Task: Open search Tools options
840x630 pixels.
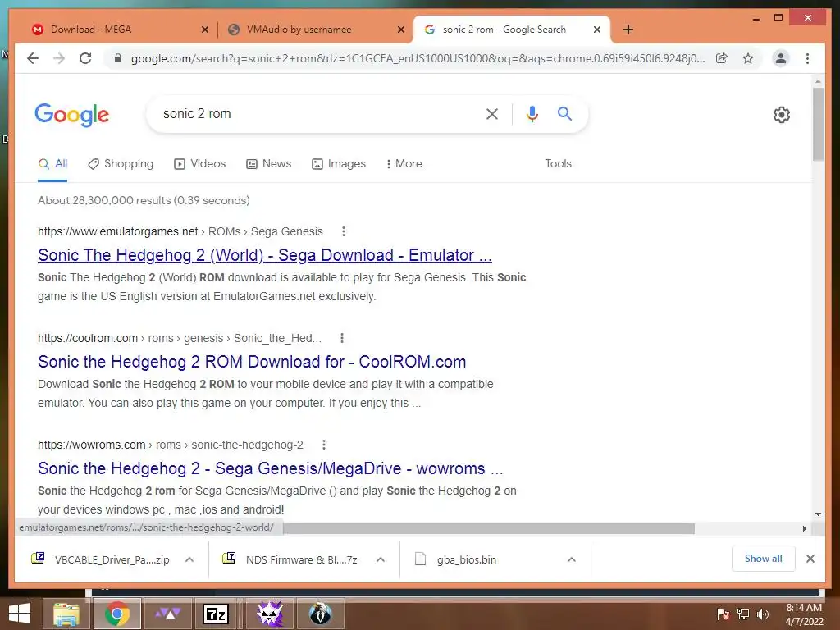Action: [x=558, y=163]
